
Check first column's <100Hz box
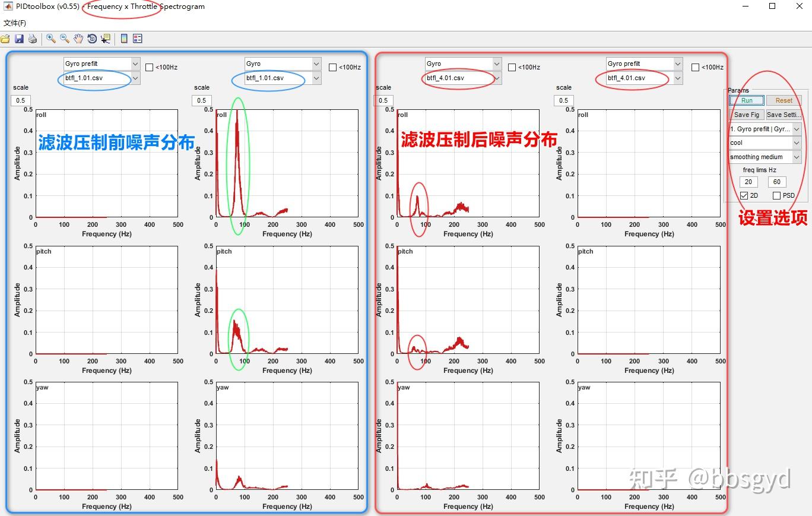[x=150, y=67]
